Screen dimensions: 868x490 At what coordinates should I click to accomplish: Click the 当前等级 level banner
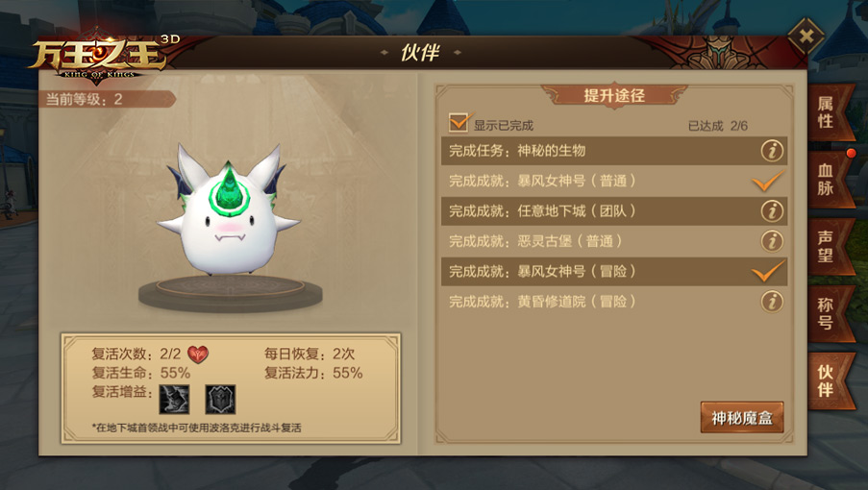tap(108, 99)
